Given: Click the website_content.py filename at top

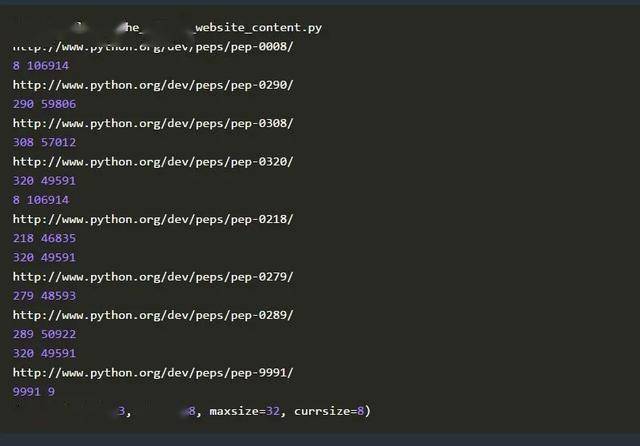Looking at the screenshot, I should pyautogui.click(x=265, y=28).
